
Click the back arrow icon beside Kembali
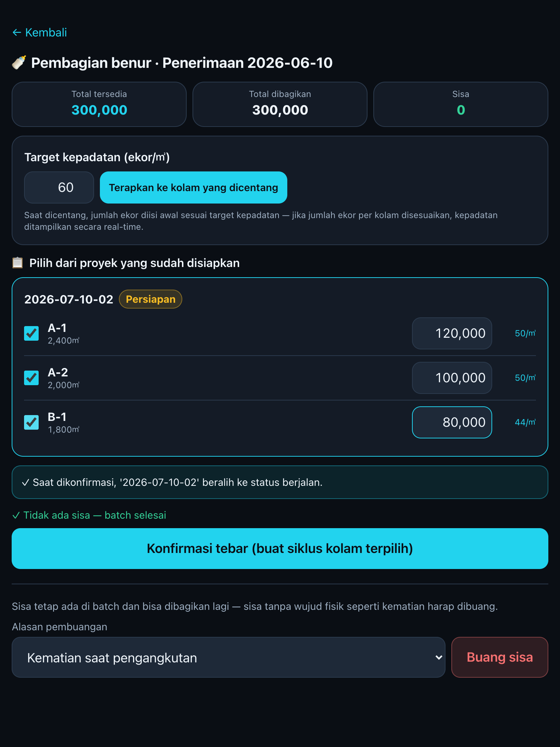tap(17, 33)
